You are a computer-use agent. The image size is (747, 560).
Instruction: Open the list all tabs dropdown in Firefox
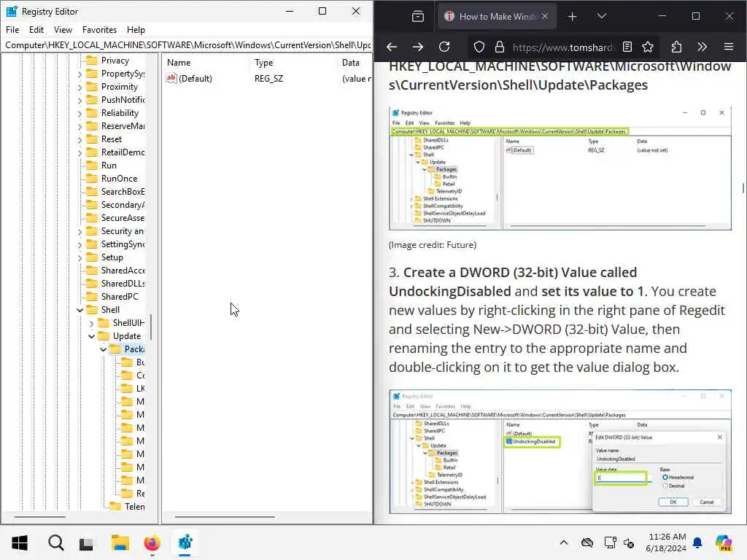point(602,16)
